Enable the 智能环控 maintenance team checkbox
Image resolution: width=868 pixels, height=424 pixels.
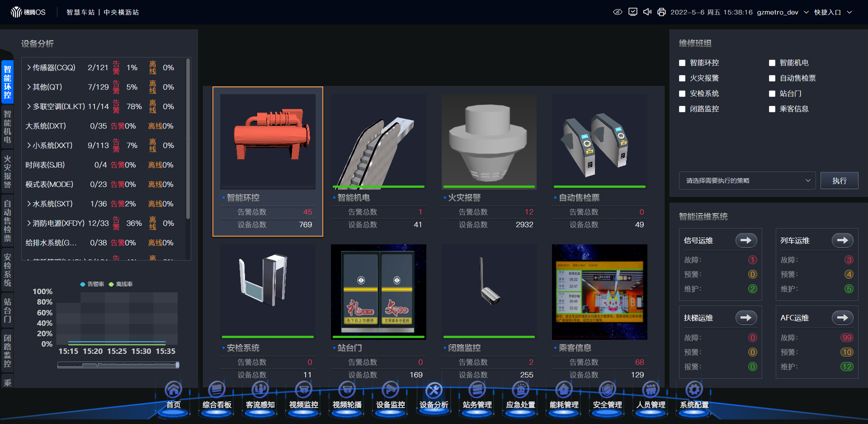[x=682, y=63]
